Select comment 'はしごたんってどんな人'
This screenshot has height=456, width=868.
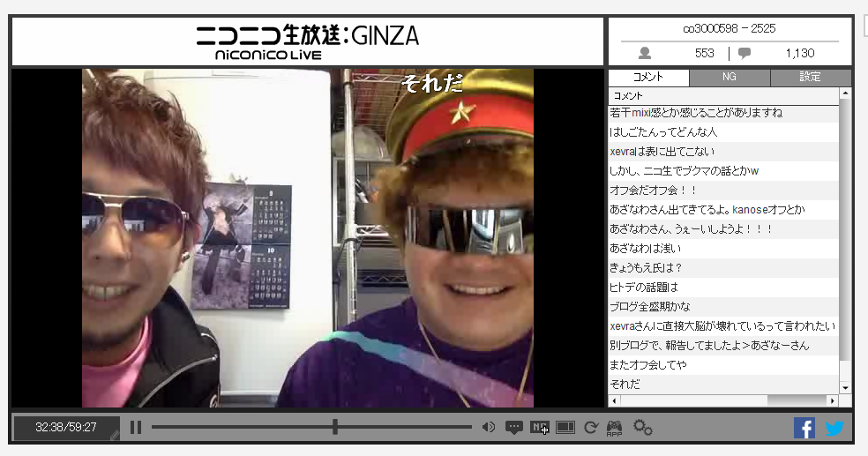723,132
